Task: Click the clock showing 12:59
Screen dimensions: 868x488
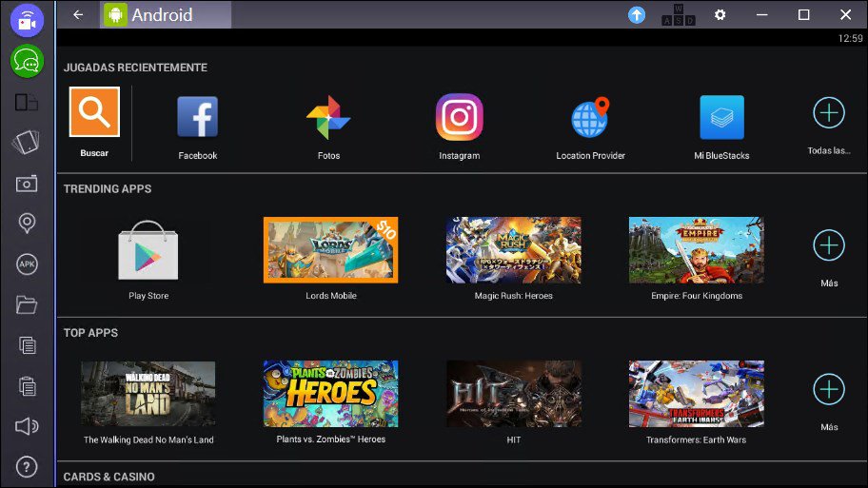Action: click(850, 38)
